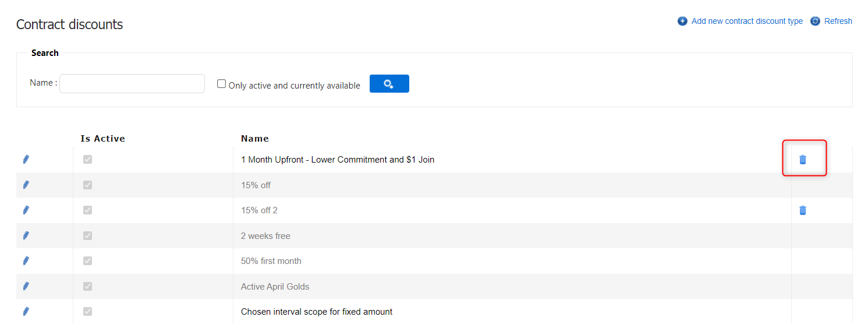Image resolution: width=868 pixels, height=324 pixels.
Task: Open edit pencil for 15% off 2
Action: [26, 210]
